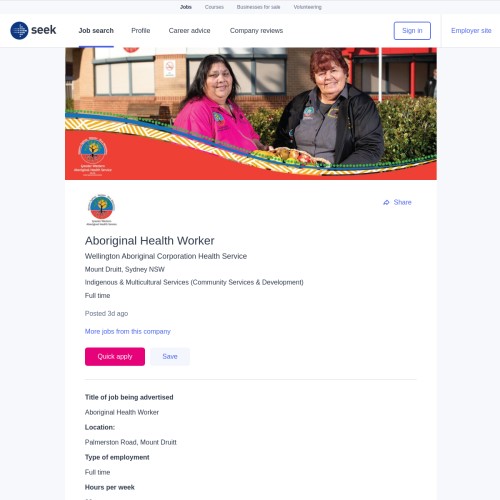Open the Volunteering link
Viewport: 500px width, 500px height.
307,7
